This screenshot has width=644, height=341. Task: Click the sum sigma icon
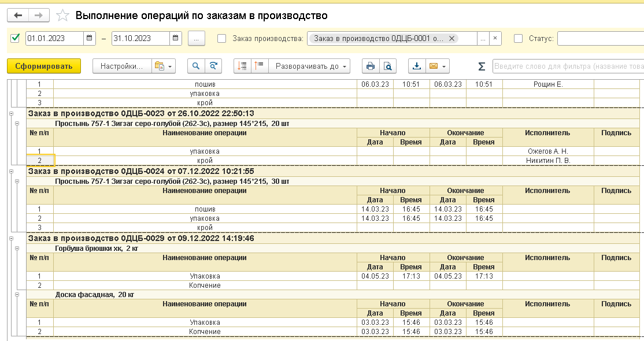(x=482, y=66)
